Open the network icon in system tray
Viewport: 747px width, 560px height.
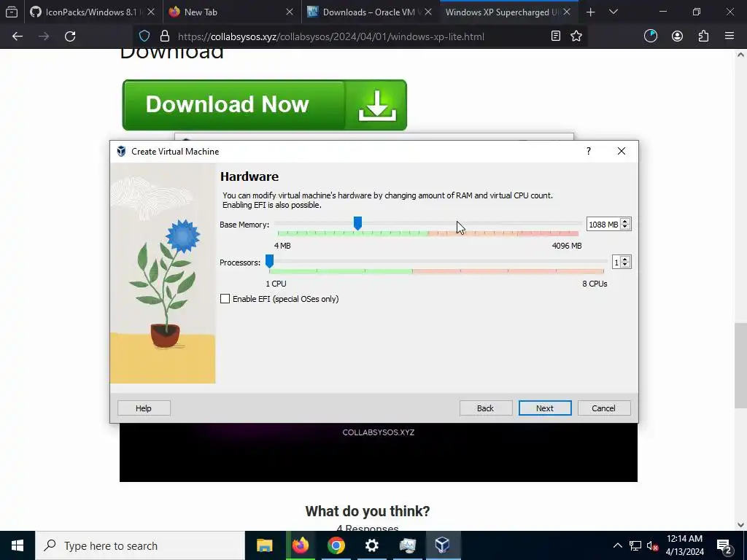(635, 545)
